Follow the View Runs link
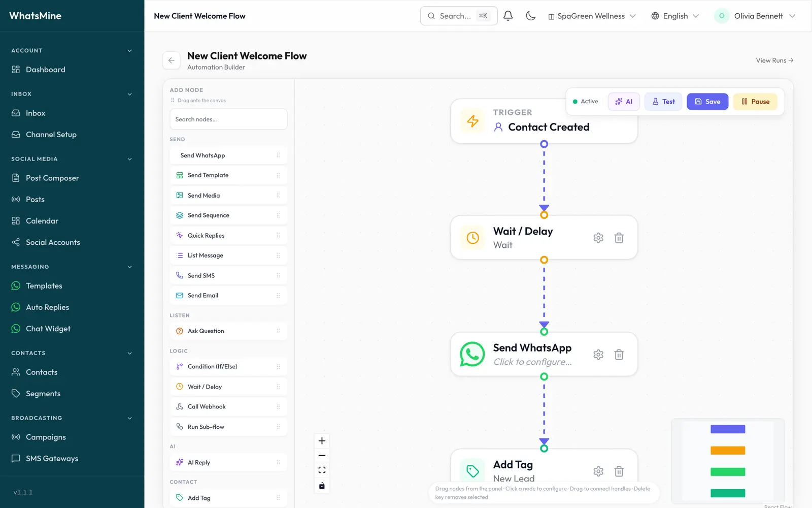The width and height of the screenshot is (812, 508). 774,60
